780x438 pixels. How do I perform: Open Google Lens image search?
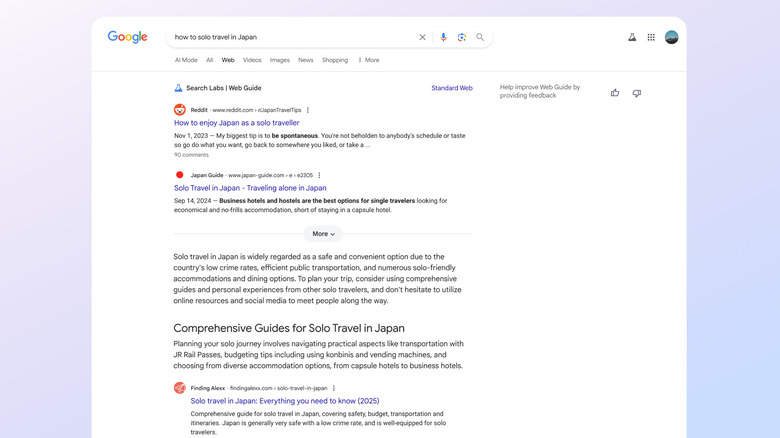point(462,37)
